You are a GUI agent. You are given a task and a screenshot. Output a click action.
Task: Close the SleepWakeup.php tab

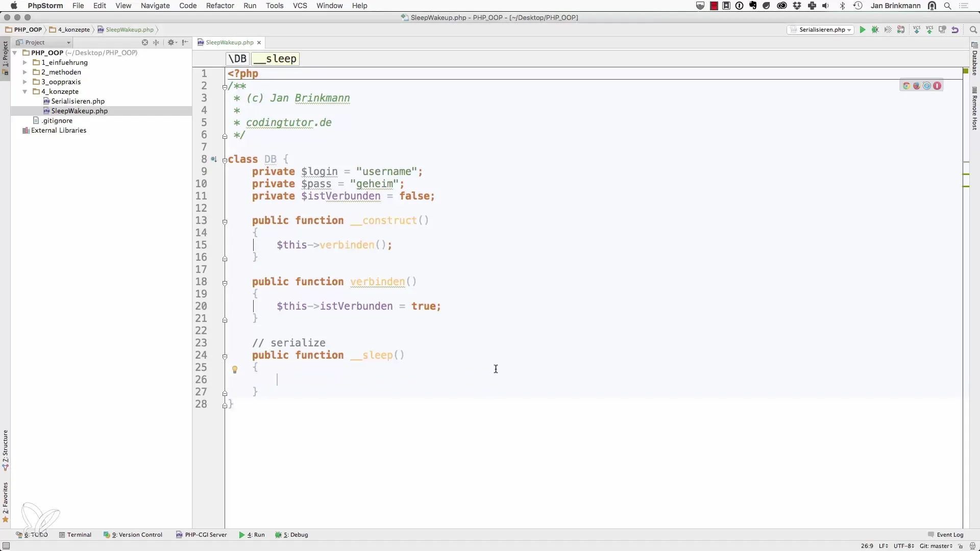259,42
